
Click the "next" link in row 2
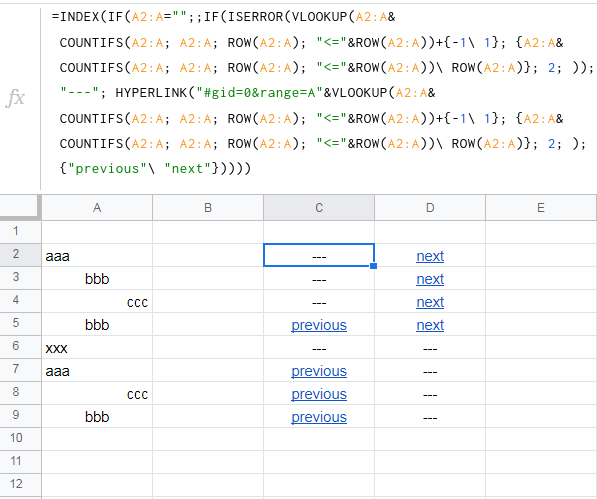[x=430, y=256]
